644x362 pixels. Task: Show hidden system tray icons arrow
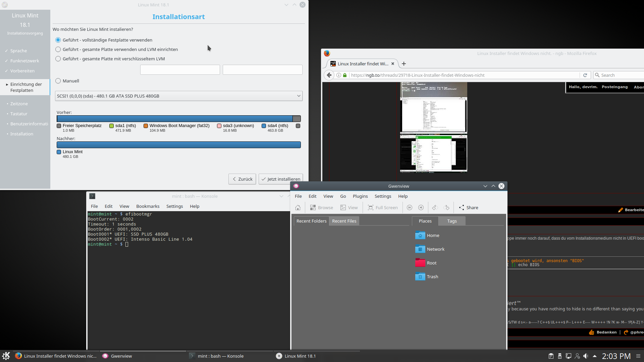[x=595, y=356]
